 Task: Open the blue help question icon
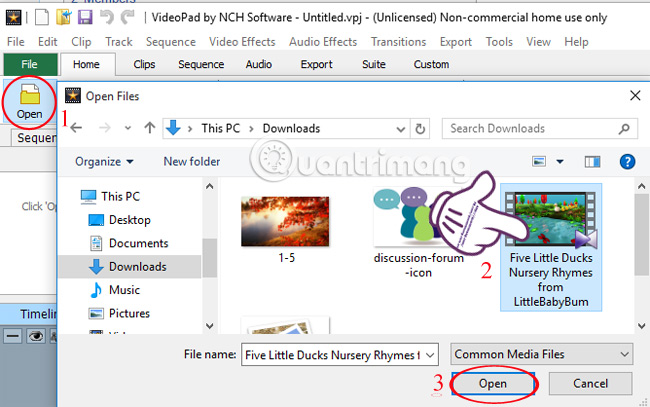(627, 161)
